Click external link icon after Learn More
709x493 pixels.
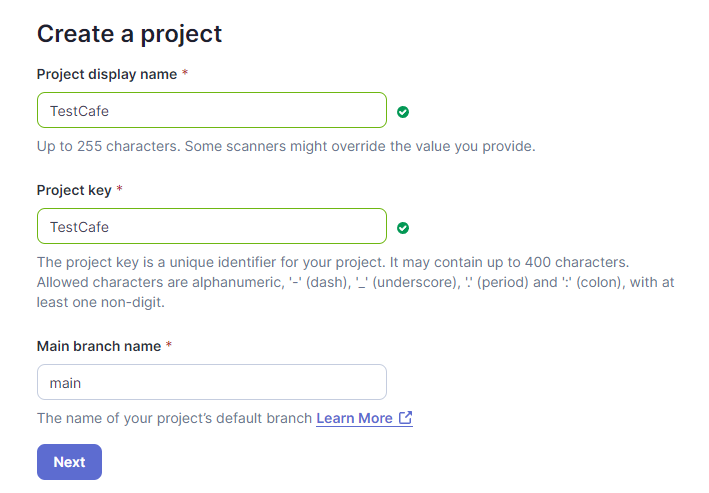pyautogui.click(x=405, y=418)
